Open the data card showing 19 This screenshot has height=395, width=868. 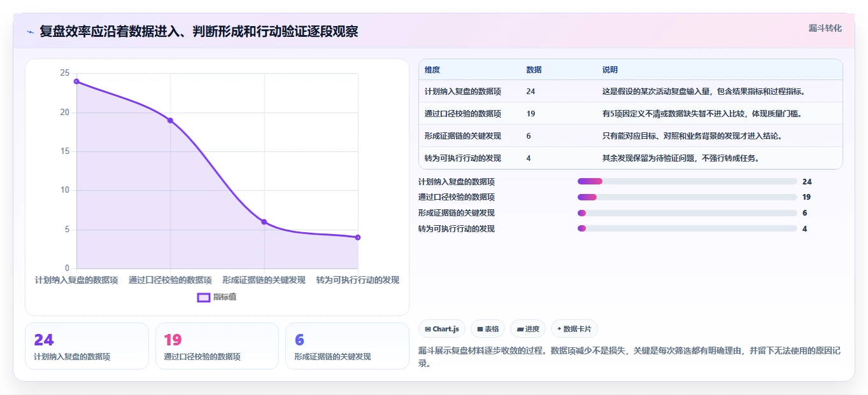[x=217, y=346]
